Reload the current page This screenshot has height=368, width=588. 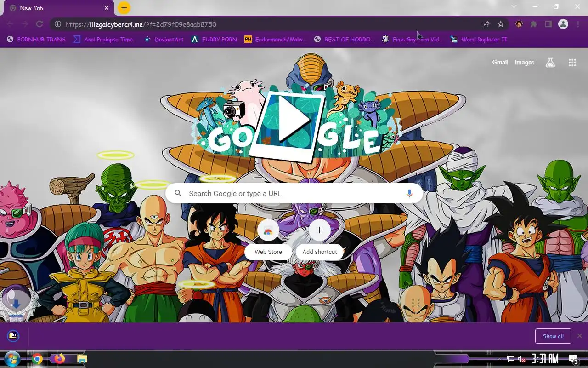pyautogui.click(x=40, y=24)
